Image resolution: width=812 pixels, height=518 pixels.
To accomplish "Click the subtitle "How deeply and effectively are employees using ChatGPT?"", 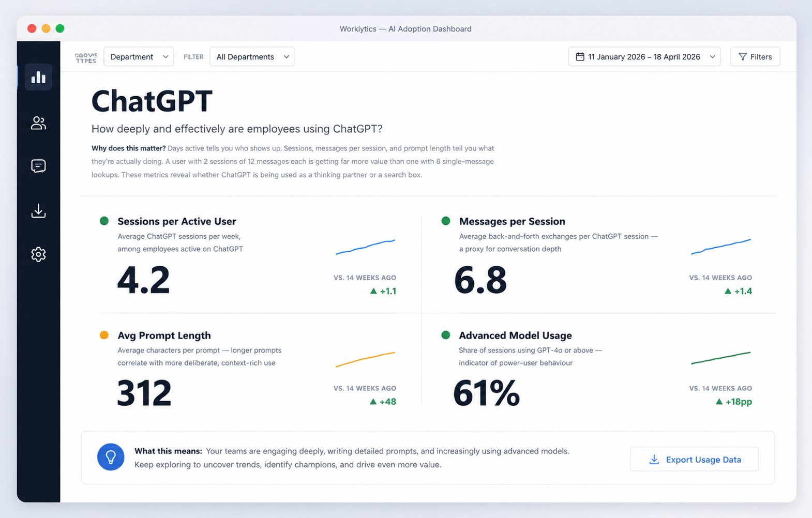I will (237, 129).
